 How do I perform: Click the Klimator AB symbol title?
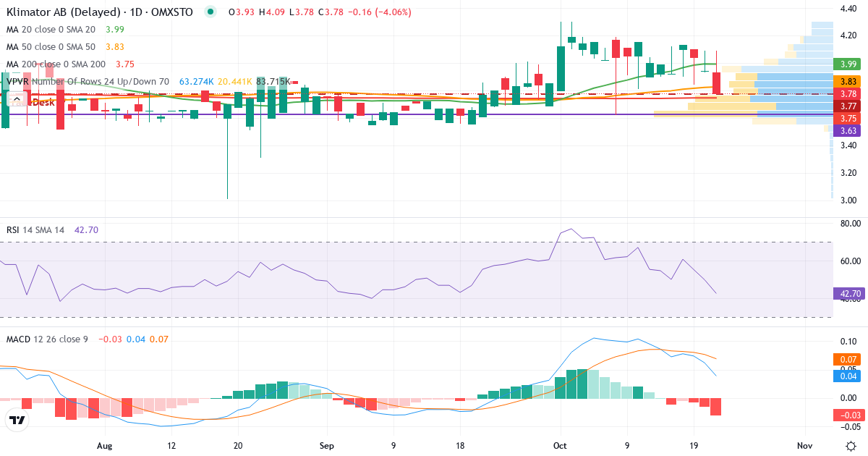99,12
